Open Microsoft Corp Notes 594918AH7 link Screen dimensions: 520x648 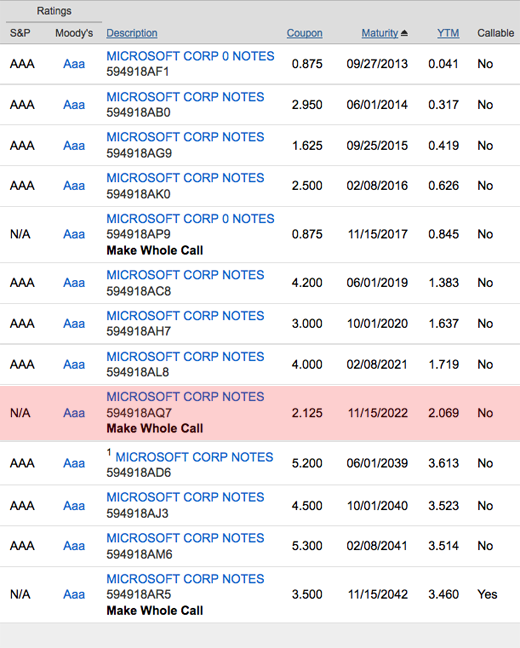click(185, 316)
